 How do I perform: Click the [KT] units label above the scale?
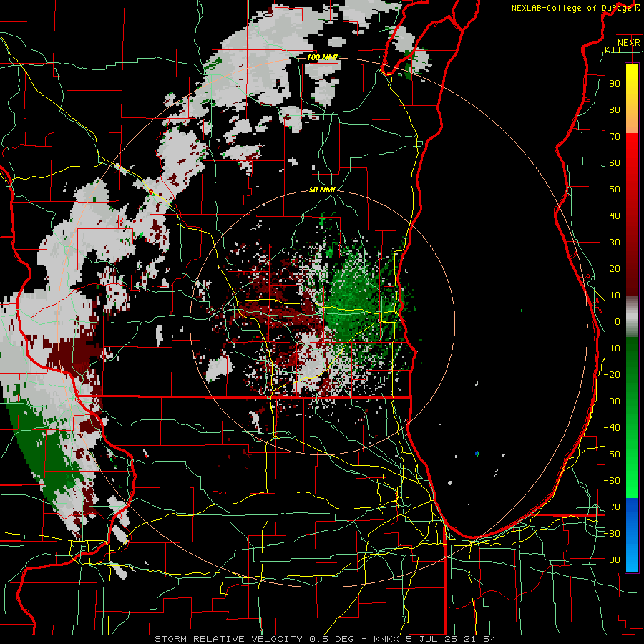(611, 49)
